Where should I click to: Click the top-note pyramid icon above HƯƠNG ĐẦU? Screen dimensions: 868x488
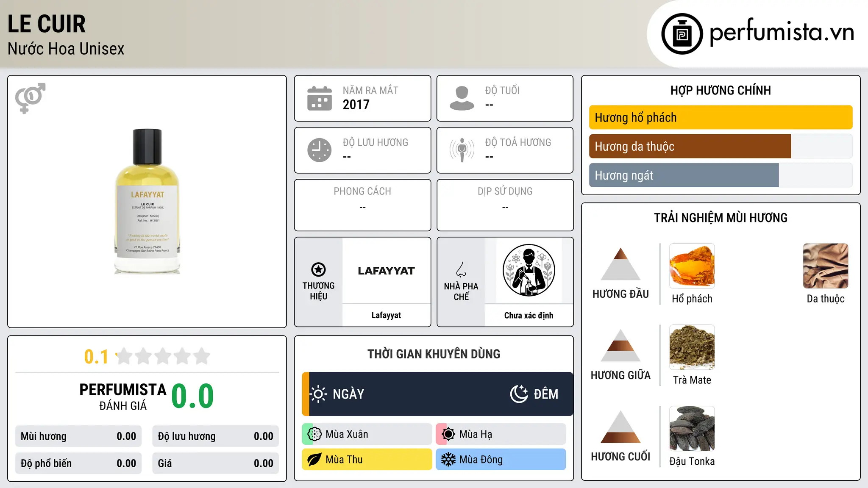coord(620,264)
